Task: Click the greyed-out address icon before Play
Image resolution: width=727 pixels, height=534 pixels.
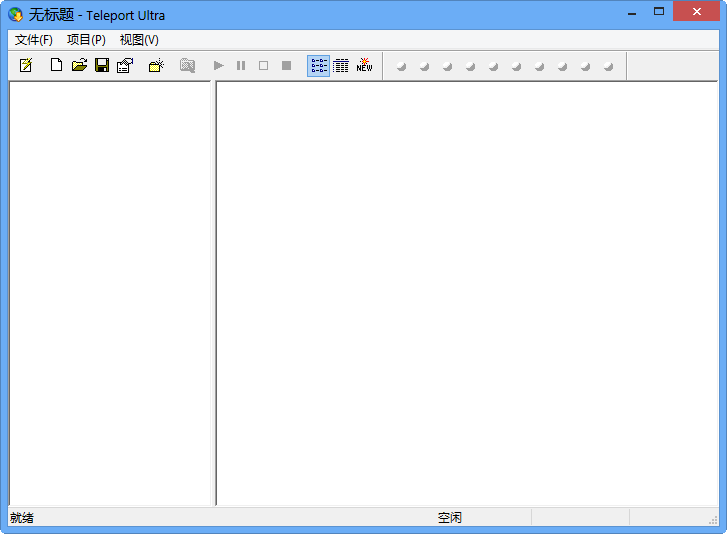Action: 187,65
